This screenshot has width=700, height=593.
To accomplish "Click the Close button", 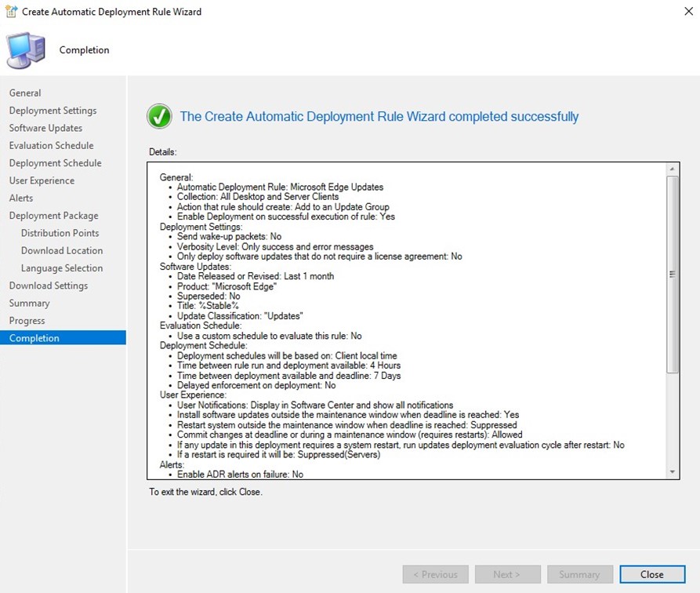I will 651,574.
